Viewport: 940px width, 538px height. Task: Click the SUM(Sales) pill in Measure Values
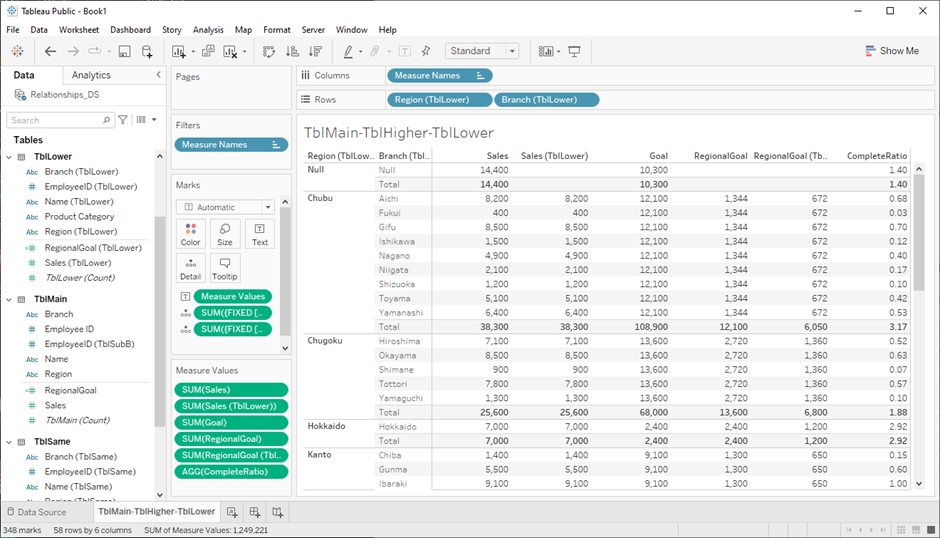[231, 390]
